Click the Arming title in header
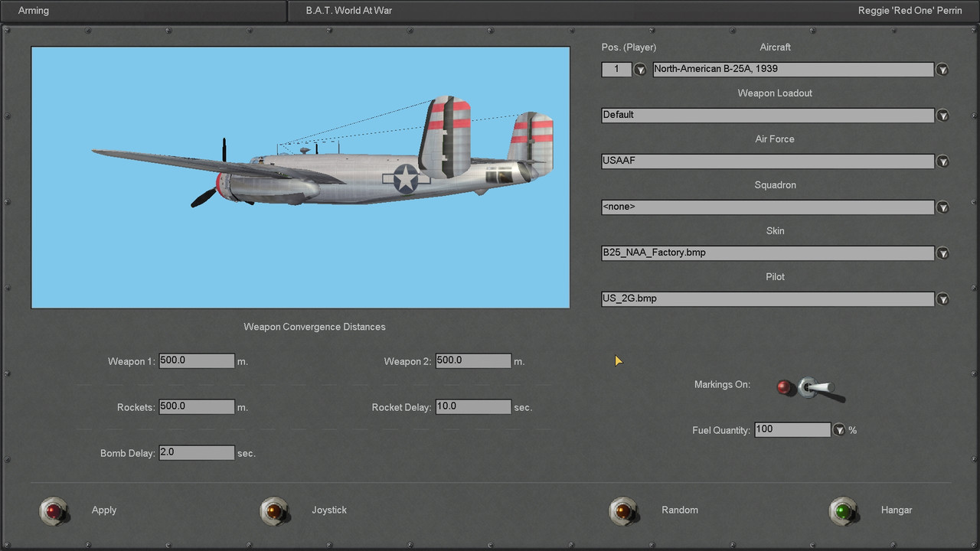980x551 pixels. coord(34,11)
